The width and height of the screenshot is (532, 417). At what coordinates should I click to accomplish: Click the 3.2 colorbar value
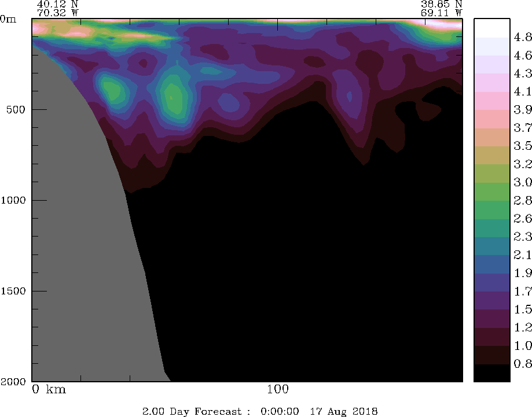(x=523, y=164)
